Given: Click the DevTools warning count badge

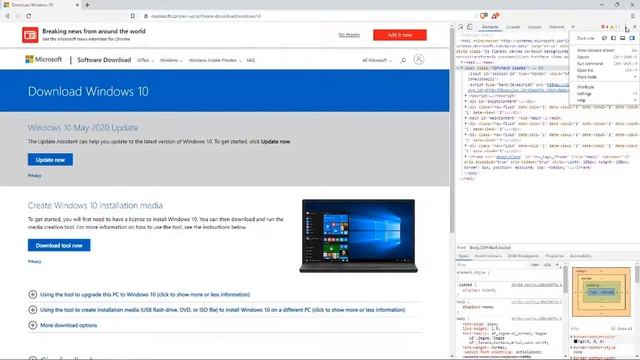Looking at the screenshot, I should (x=613, y=27).
